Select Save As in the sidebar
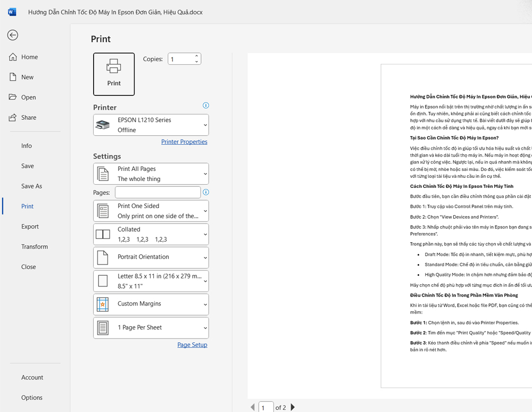 coord(31,186)
